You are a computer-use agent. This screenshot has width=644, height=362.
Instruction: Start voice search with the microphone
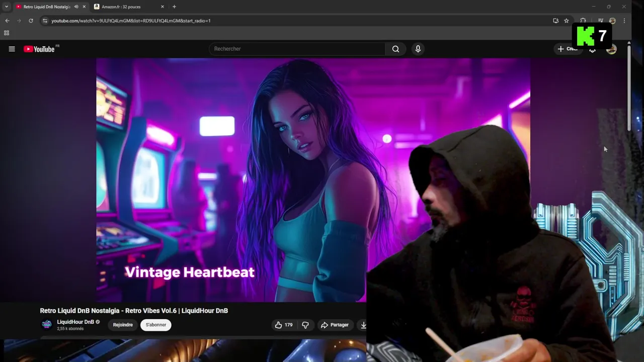[418, 49]
